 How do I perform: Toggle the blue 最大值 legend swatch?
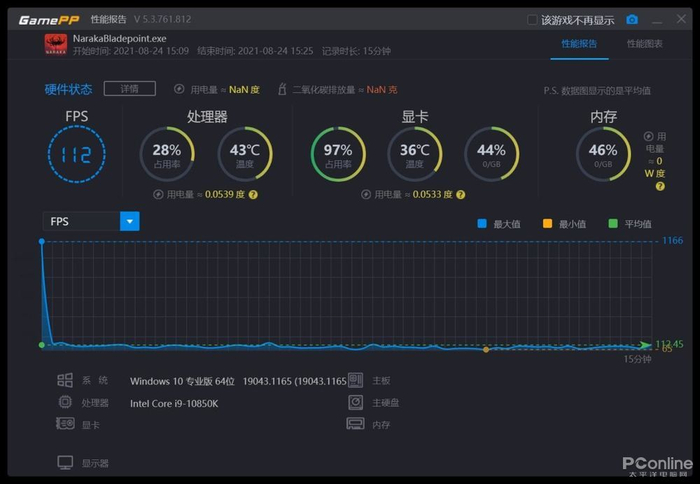tap(482, 223)
